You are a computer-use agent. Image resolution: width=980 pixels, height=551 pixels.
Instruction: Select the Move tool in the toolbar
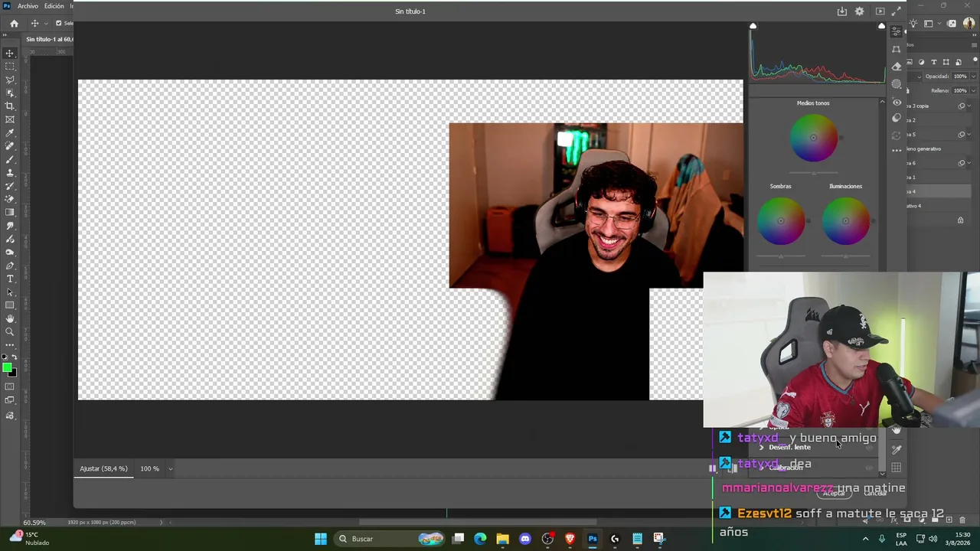(x=10, y=54)
